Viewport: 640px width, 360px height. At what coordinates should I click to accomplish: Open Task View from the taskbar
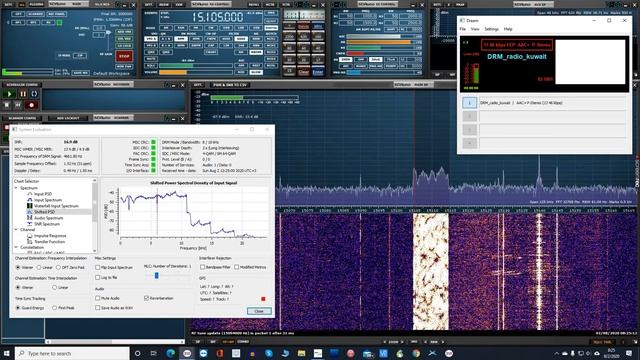153,353
